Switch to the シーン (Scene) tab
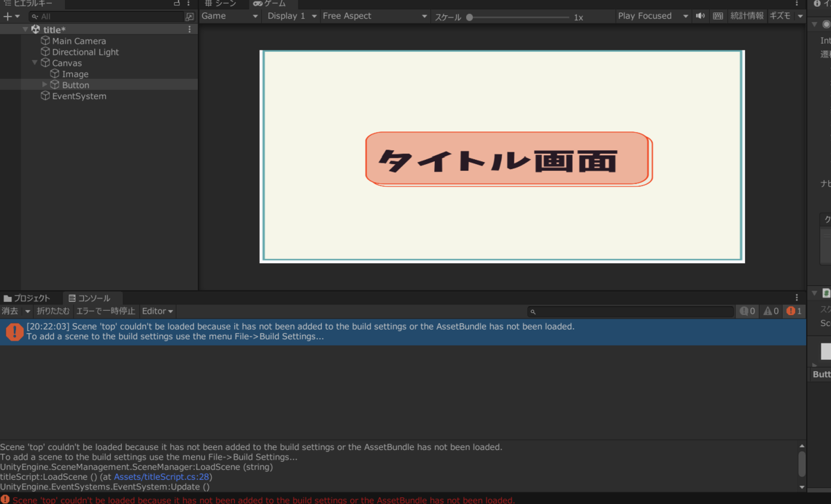 pyautogui.click(x=220, y=3)
